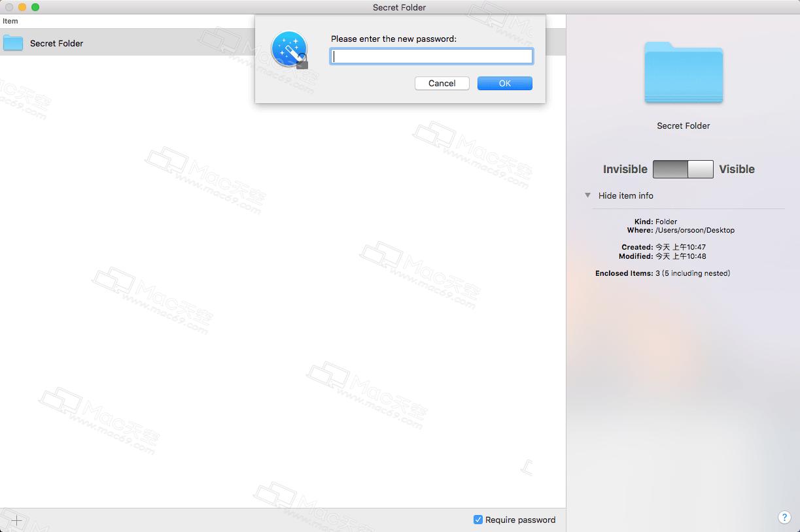Click the Secret Folder name under preview
800x532 pixels.
684,125
